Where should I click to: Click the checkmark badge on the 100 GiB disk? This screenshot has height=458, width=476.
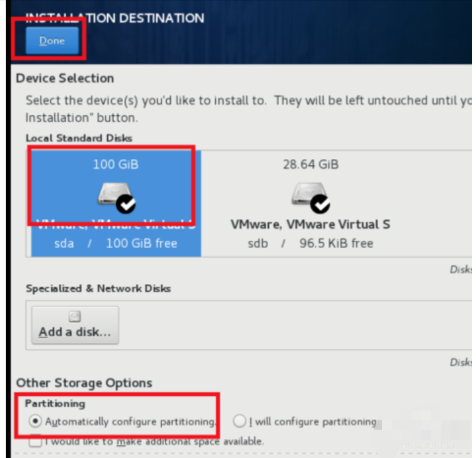click(125, 205)
